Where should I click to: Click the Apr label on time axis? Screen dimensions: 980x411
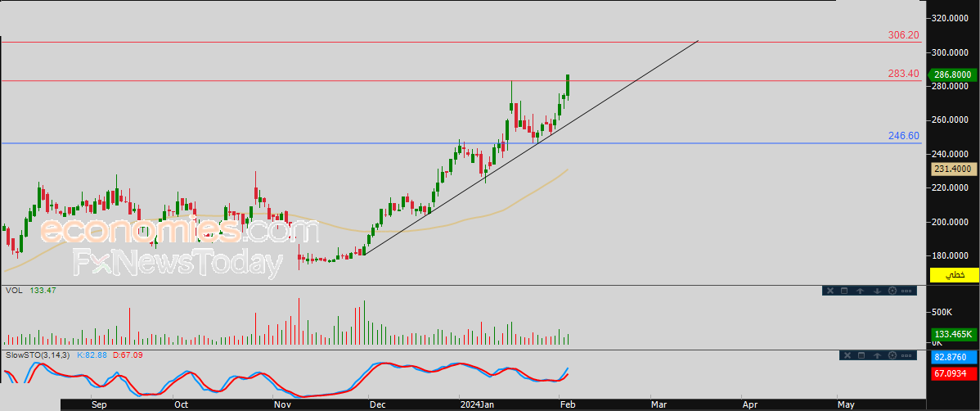point(748,404)
